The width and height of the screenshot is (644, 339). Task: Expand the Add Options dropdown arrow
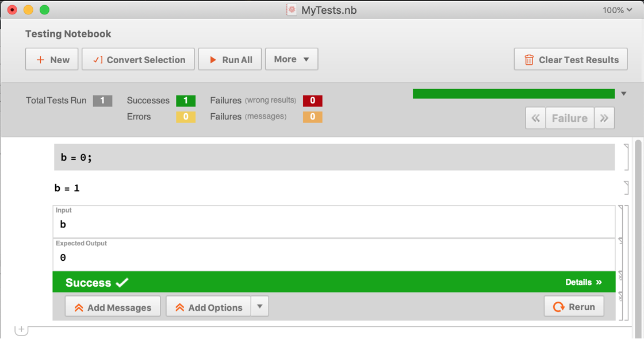coord(260,307)
